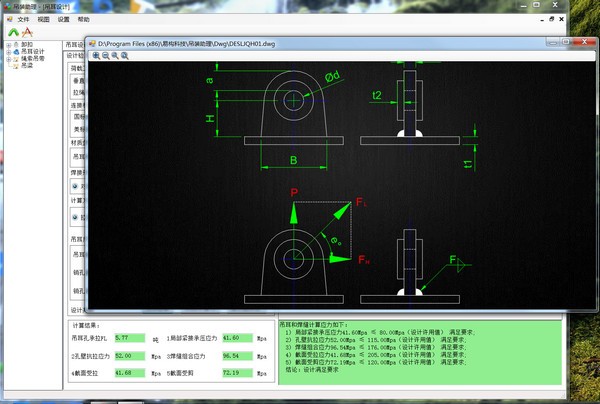Select the 吊梁 tree item
The width and height of the screenshot is (600, 404).
[x=27, y=65]
